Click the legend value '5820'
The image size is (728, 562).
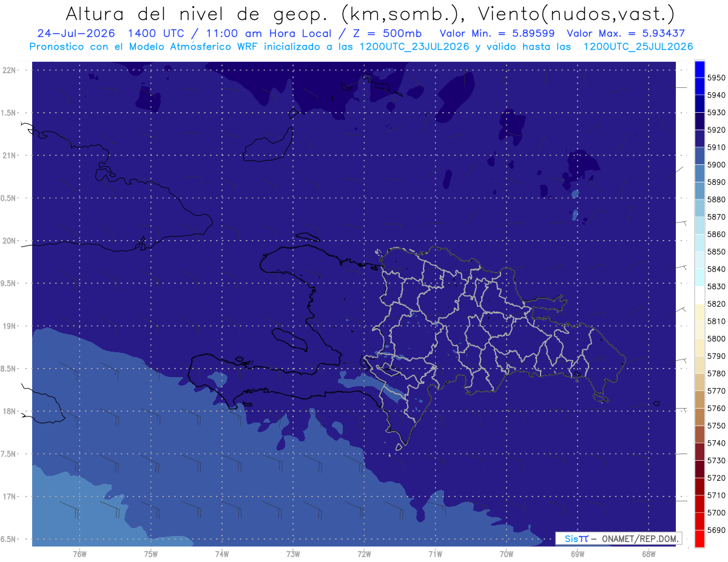click(x=716, y=304)
